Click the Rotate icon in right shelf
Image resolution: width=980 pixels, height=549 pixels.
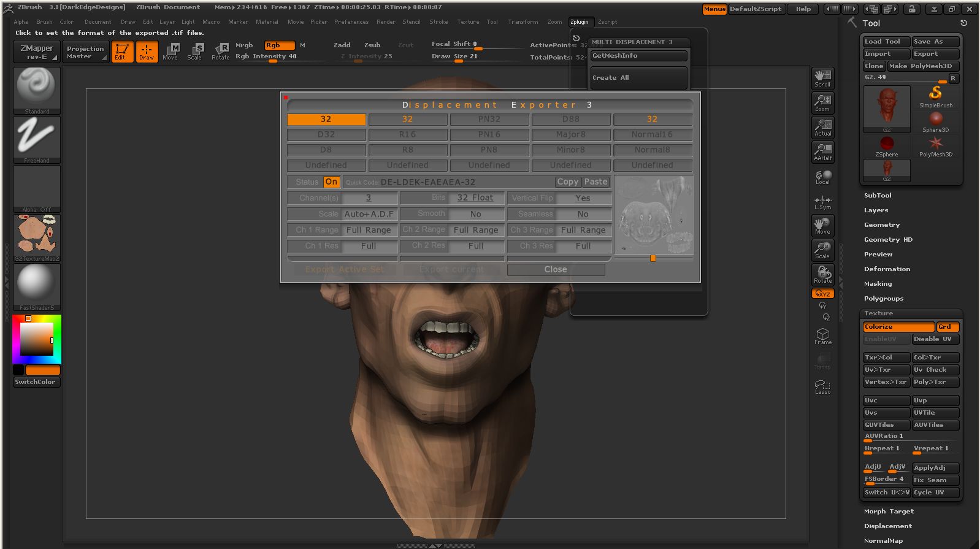tap(822, 274)
